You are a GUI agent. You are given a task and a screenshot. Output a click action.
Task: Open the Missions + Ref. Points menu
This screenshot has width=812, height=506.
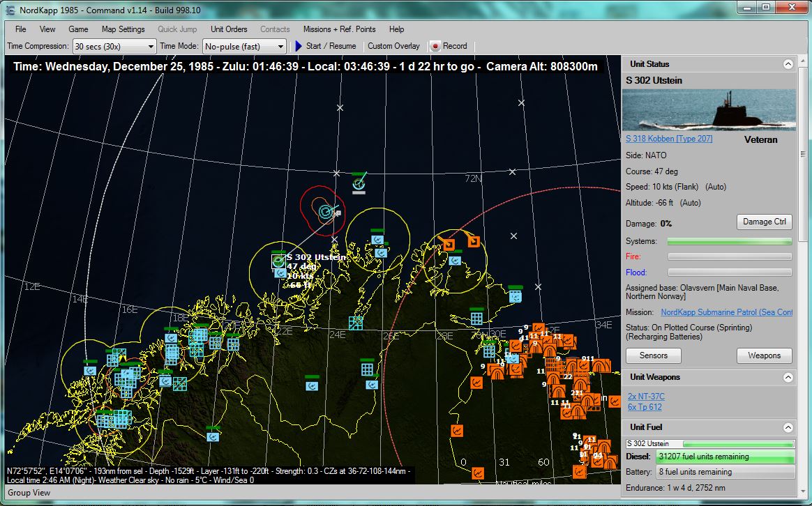(x=339, y=29)
